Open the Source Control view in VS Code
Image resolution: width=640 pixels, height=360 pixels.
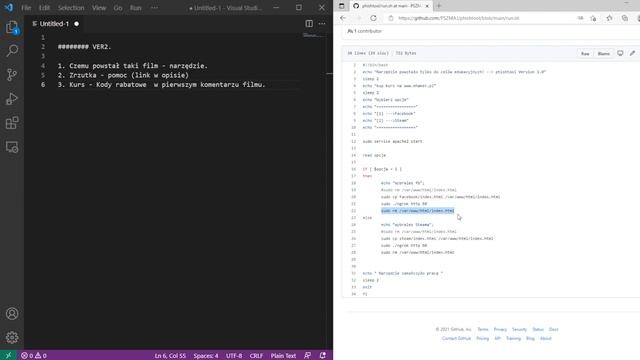pos(12,75)
